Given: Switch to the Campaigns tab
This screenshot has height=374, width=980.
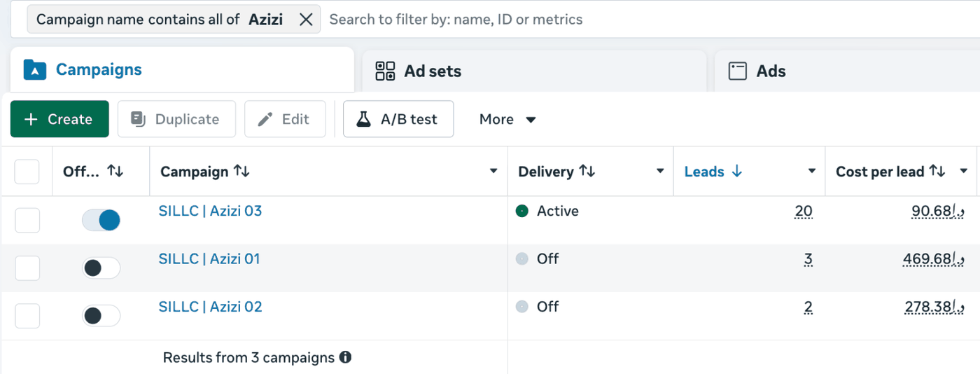Looking at the screenshot, I should click(x=182, y=70).
